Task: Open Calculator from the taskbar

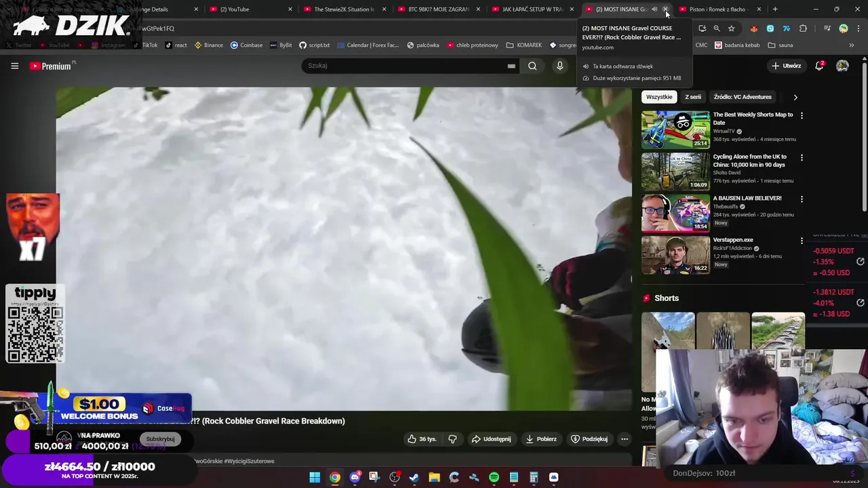Action: [x=534, y=477]
